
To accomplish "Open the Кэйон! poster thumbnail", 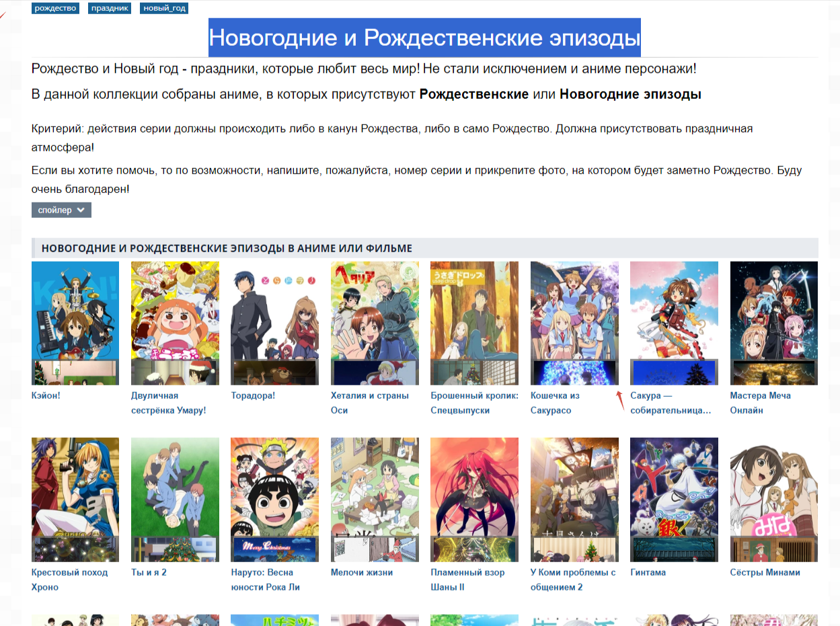I will [75, 323].
